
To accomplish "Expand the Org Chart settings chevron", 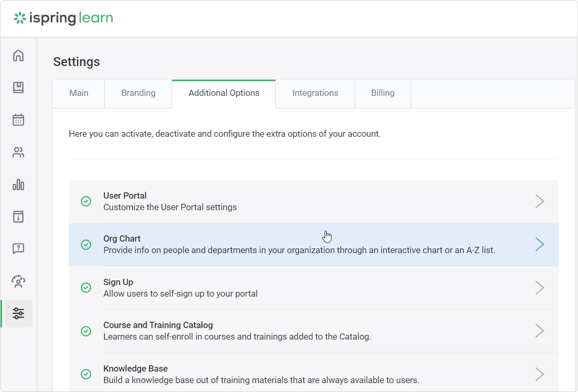I will [x=540, y=244].
